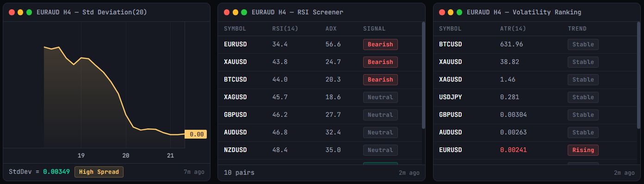
Task: Select XAGUSD row in RSI Screener
Action: pyautogui.click(x=320, y=97)
